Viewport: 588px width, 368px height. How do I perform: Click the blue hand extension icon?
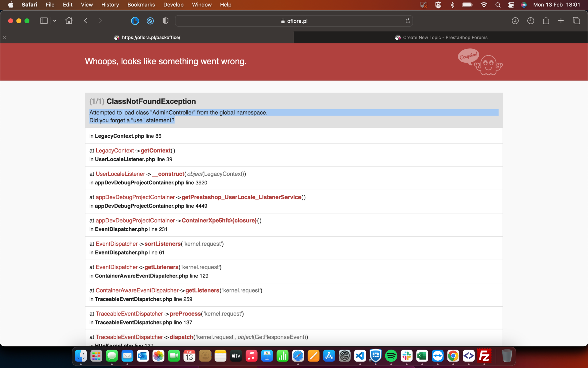click(135, 21)
